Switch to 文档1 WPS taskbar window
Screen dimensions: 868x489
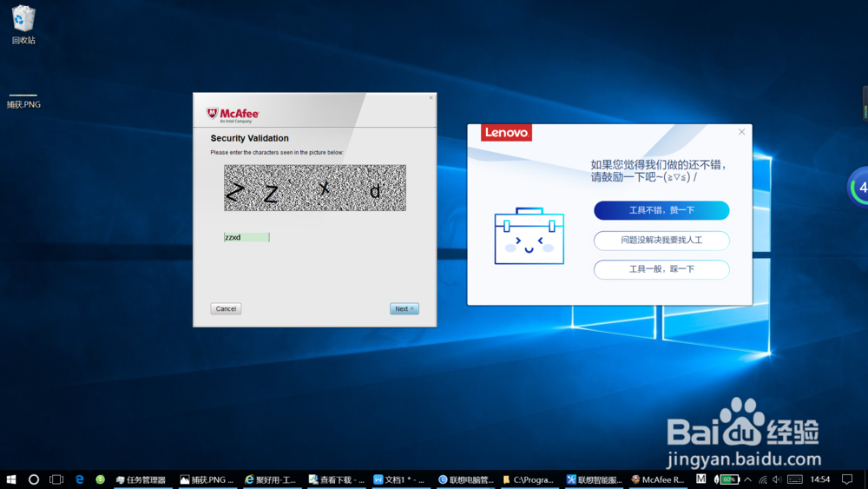(399, 479)
